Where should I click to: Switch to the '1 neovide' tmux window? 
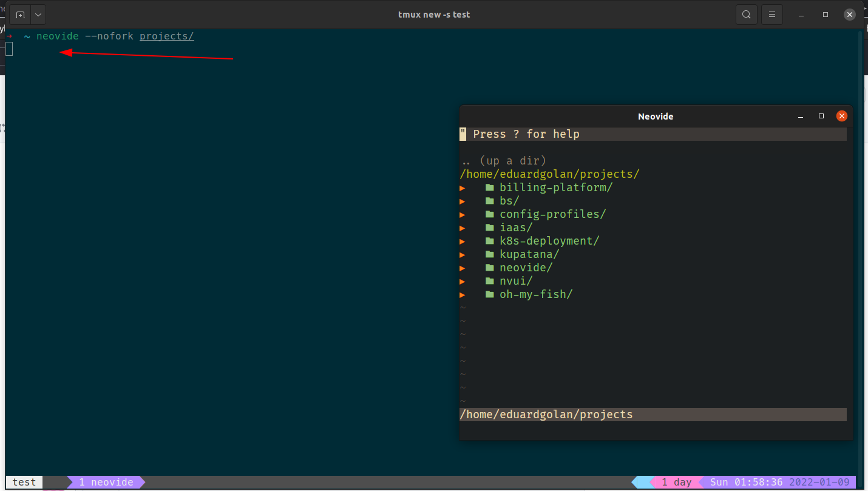(x=106, y=482)
